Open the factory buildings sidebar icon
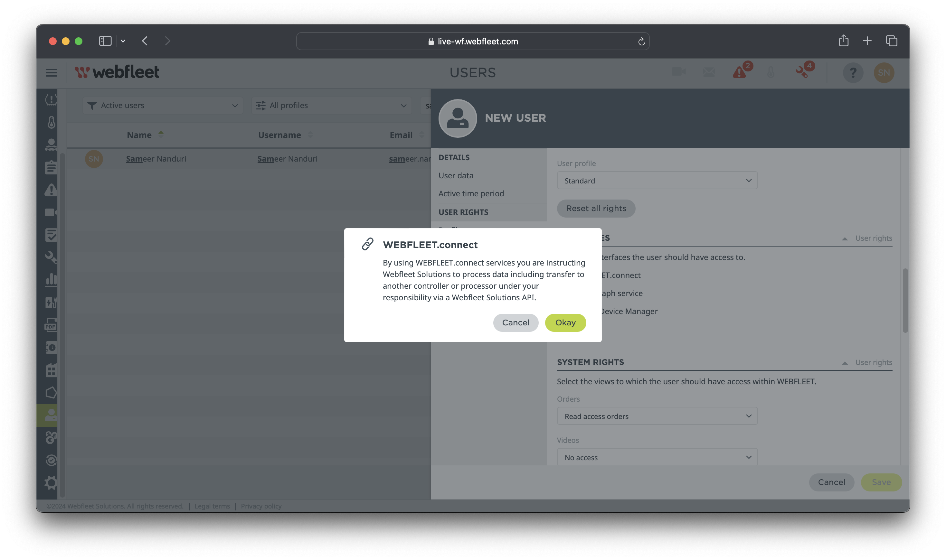 [x=51, y=370]
